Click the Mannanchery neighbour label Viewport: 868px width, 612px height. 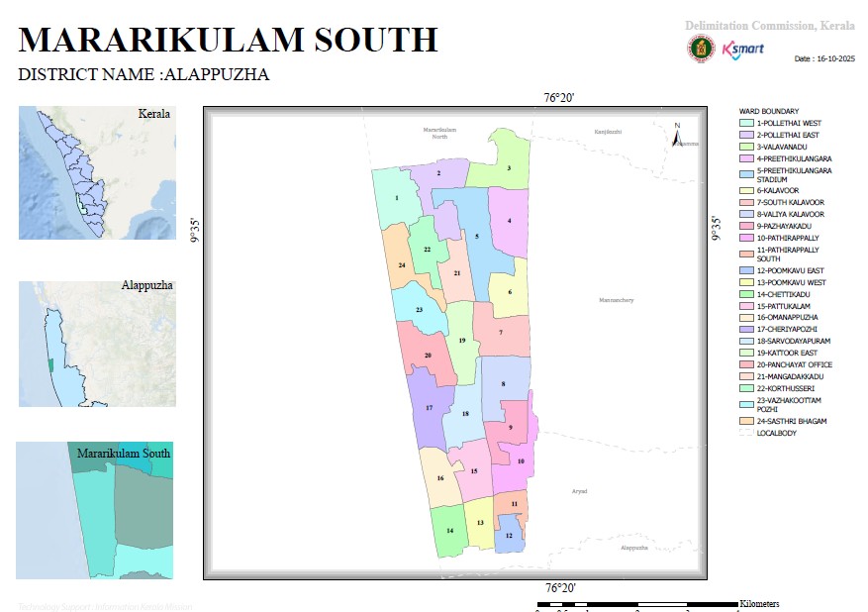(617, 300)
